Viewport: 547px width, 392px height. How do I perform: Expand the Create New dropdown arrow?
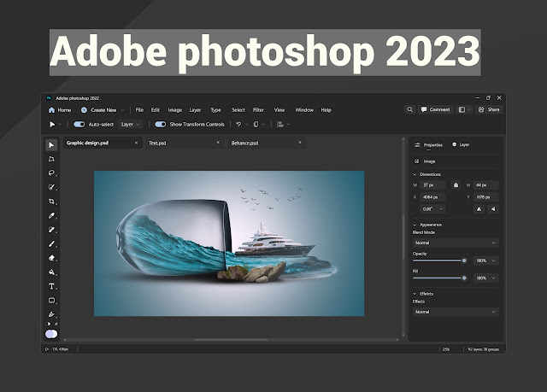pos(122,110)
